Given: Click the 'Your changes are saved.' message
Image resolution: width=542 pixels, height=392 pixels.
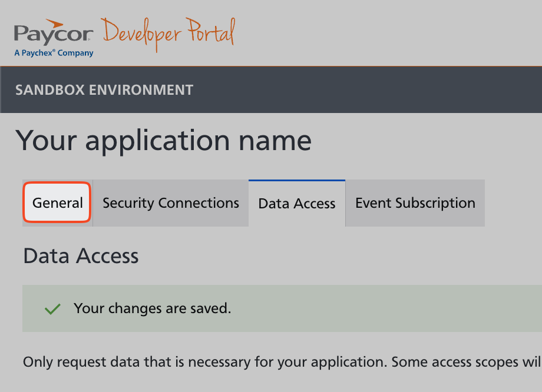Looking at the screenshot, I should coord(152,308).
